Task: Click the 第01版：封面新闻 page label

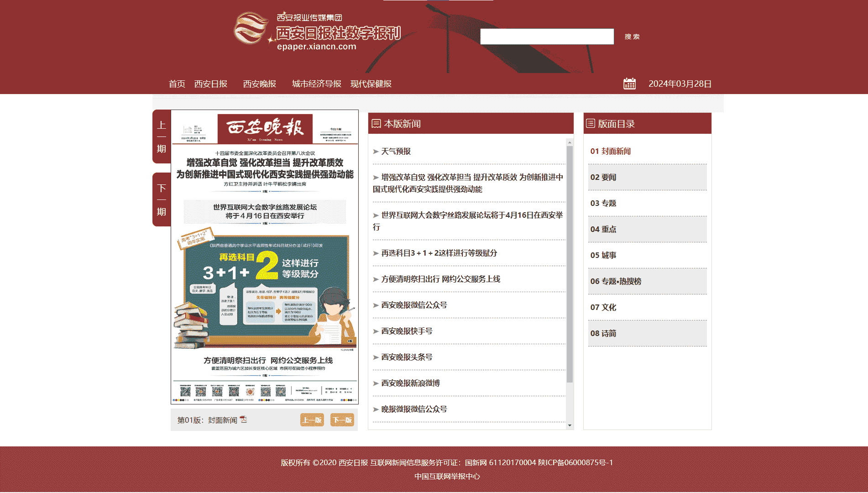Action: (x=207, y=420)
